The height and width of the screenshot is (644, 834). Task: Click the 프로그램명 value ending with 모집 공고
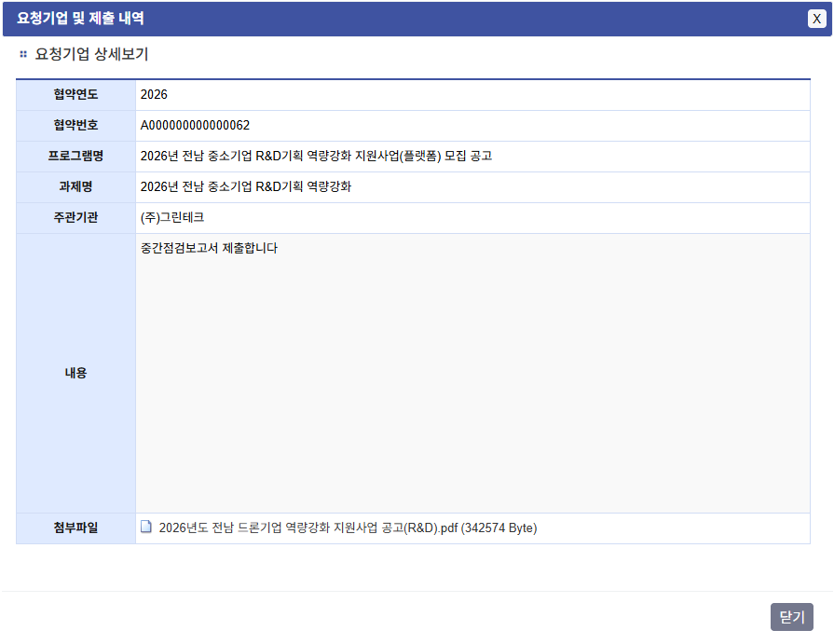pyautogui.click(x=316, y=156)
